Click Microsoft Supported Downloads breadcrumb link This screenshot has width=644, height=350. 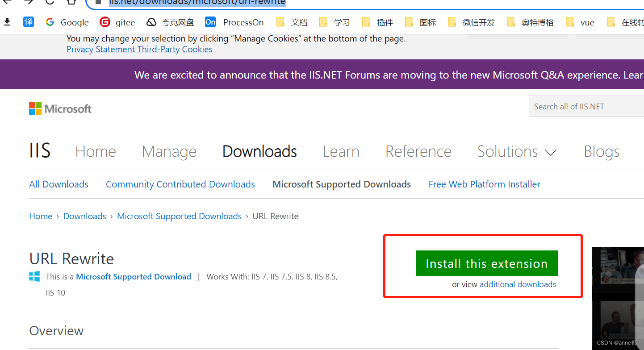(x=179, y=216)
